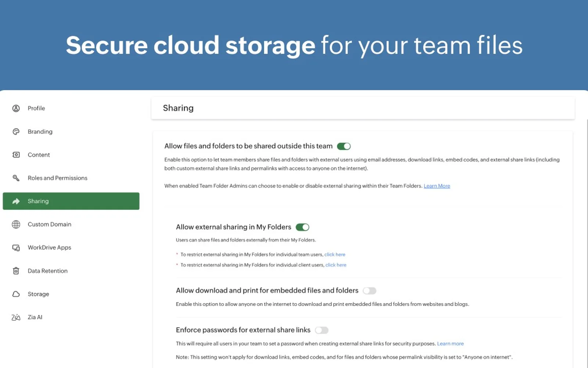Toggle Allow external sharing in My Folders

tap(302, 227)
